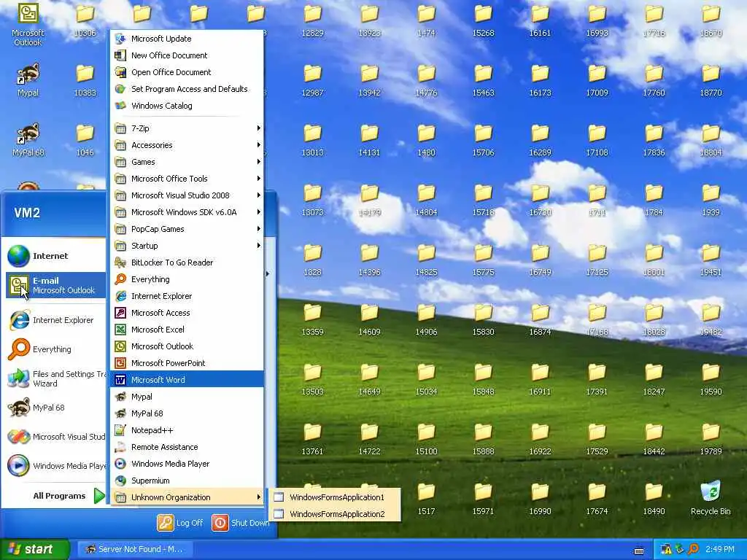Click Supermium browser icon

[x=120, y=481]
